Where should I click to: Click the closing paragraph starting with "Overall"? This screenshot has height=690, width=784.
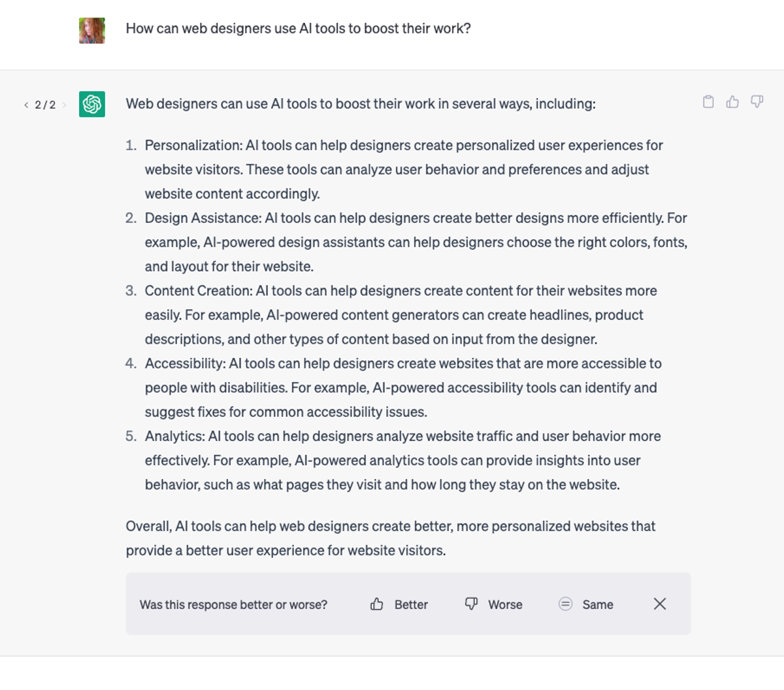(x=390, y=538)
